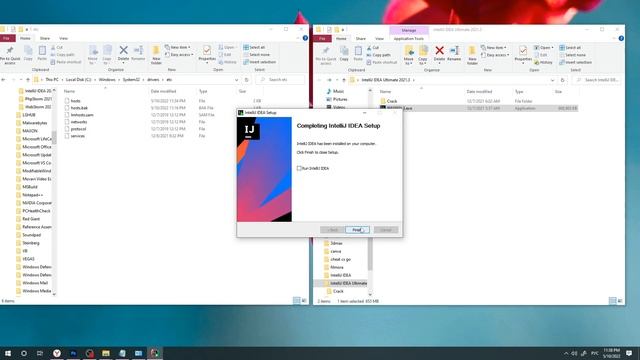
Task: Select protocol file in etc folder
Action: tap(78, 129)
